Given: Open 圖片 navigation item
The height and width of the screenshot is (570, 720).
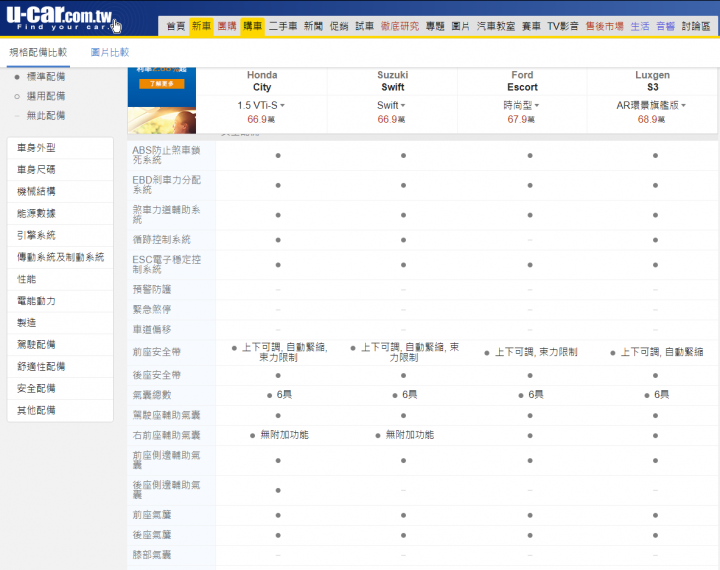Looking at the screenshot, I should coord(460,26).
